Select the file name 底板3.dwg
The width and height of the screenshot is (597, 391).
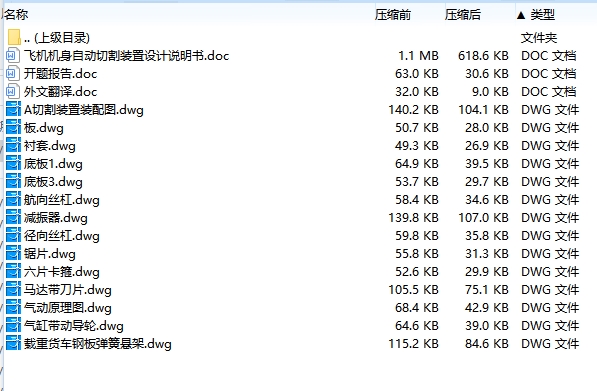(x=53, y=182)
